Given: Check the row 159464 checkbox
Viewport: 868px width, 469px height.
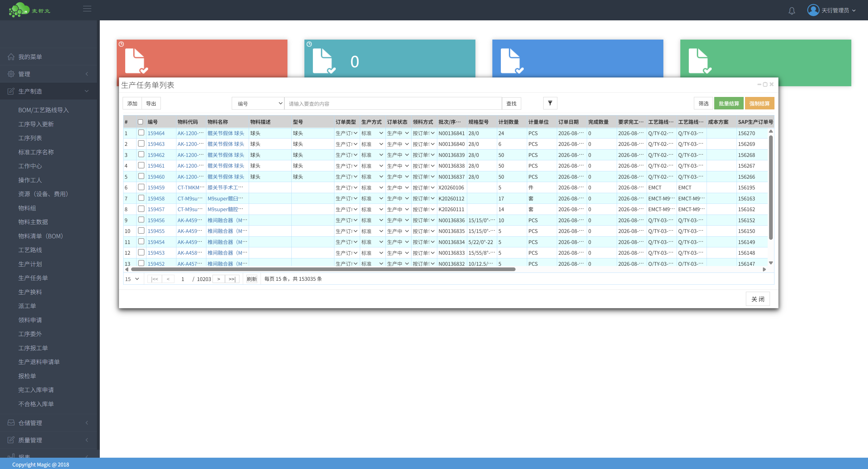Looking at the screenshot, I should [x=141, y=133].
